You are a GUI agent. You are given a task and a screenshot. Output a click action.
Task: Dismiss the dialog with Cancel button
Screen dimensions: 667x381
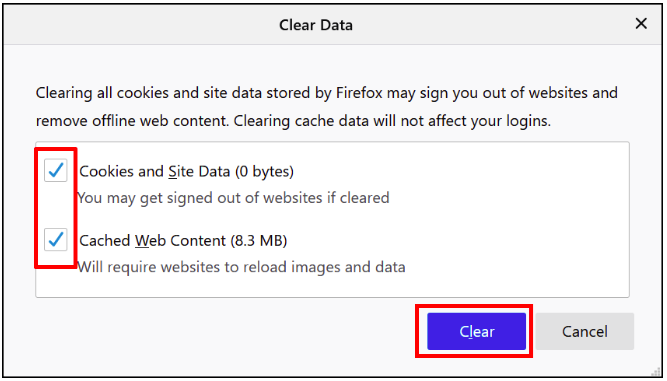point(584,331)
